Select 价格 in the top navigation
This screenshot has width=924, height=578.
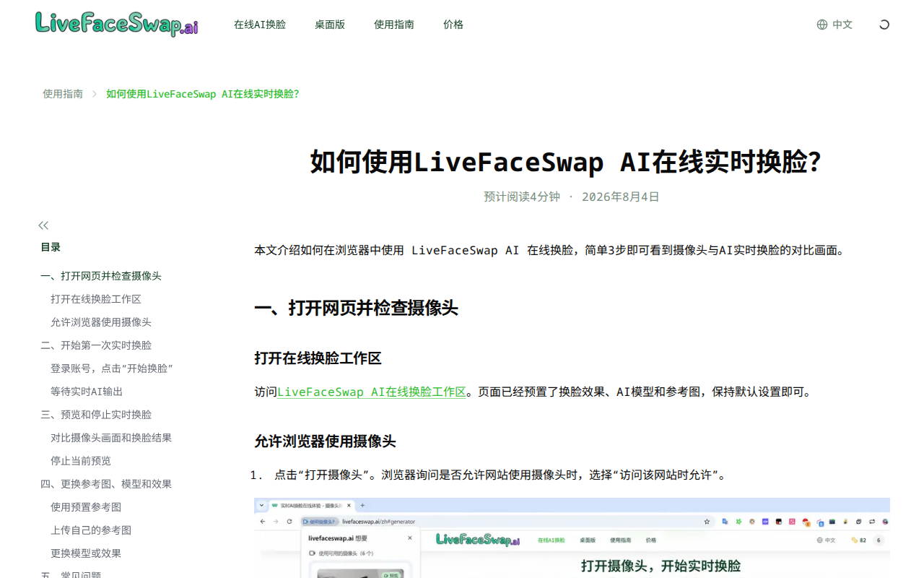pyautogui.click(x=453, y=25)
